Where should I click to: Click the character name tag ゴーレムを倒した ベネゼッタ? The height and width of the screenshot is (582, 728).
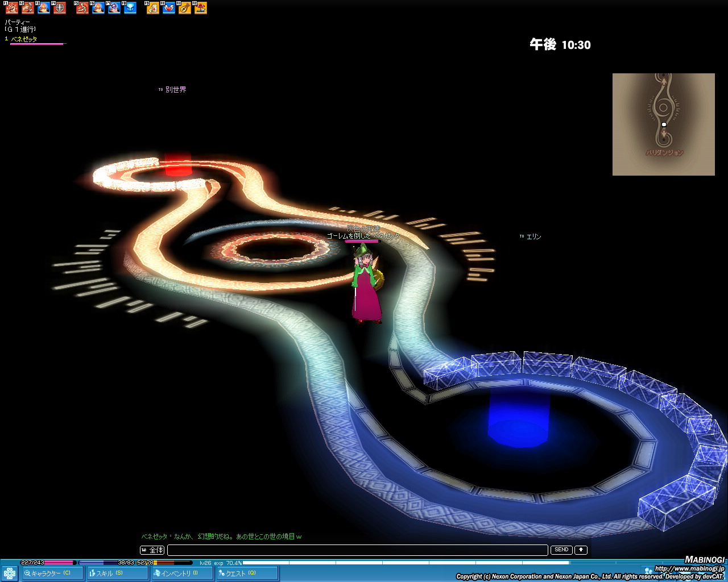tap(363, 235)
